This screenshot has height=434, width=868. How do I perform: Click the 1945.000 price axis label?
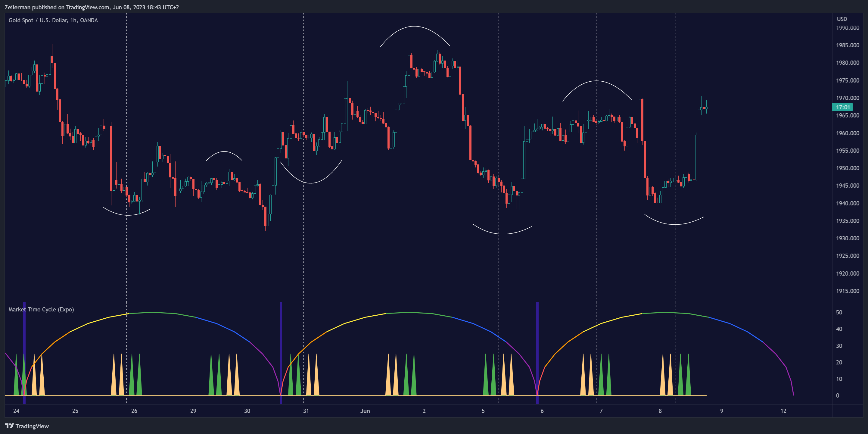pyautogui.click(x=848, y=186)
